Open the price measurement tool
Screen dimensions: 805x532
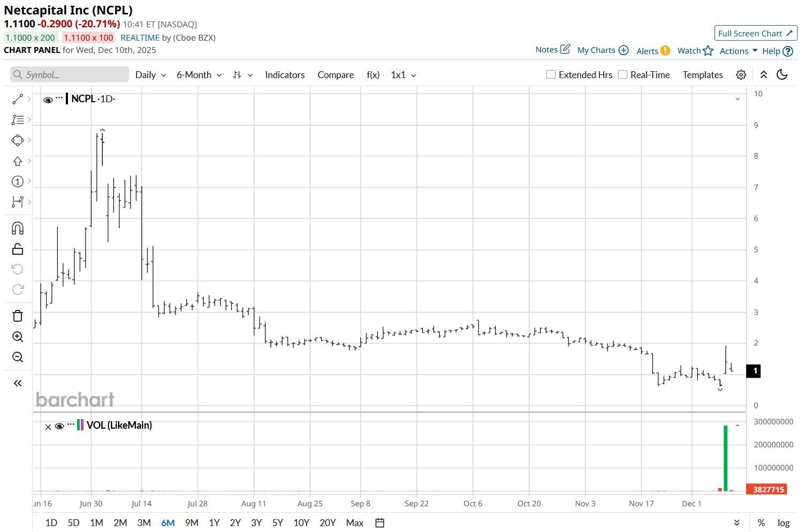coord(18,202)
